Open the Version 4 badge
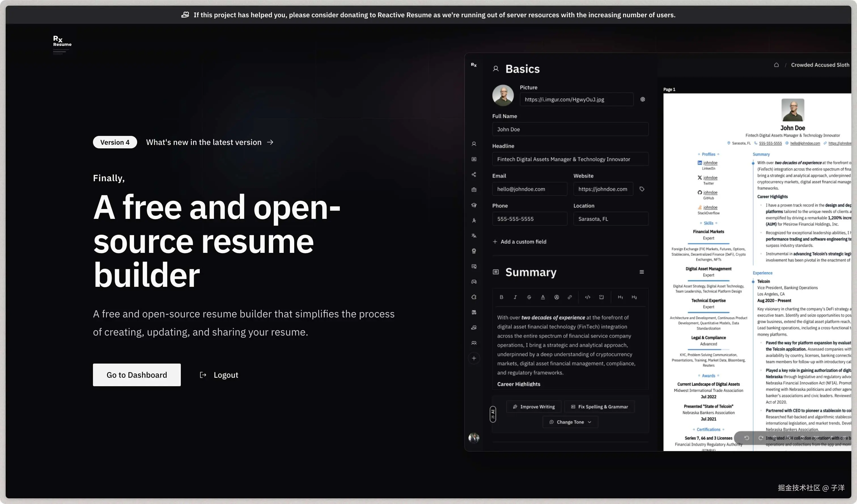 click(x=115, y=142)
